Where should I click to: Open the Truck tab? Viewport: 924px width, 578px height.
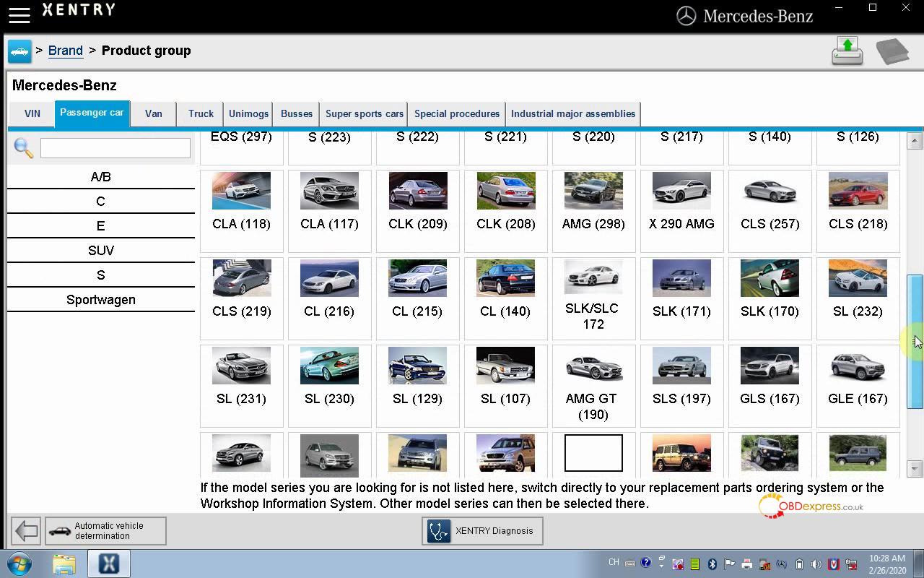click(x=201, y=113)
